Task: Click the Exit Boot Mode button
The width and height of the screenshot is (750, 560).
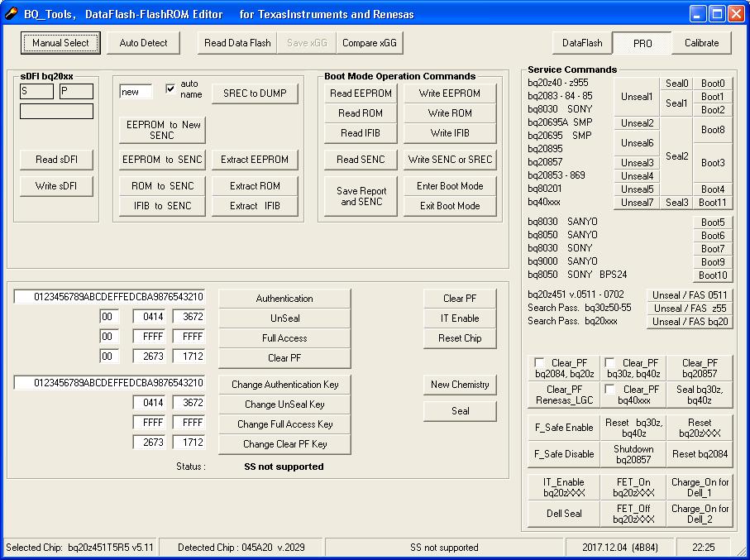Action: point(450,206)
